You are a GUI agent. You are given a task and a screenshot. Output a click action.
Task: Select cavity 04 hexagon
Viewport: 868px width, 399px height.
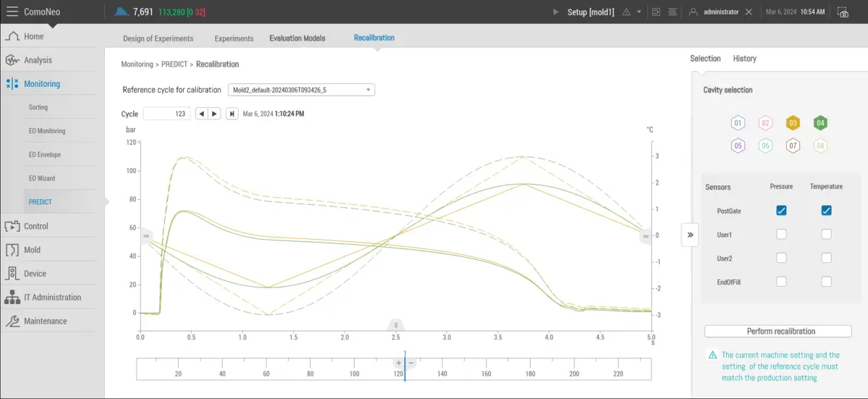(820, 123)
